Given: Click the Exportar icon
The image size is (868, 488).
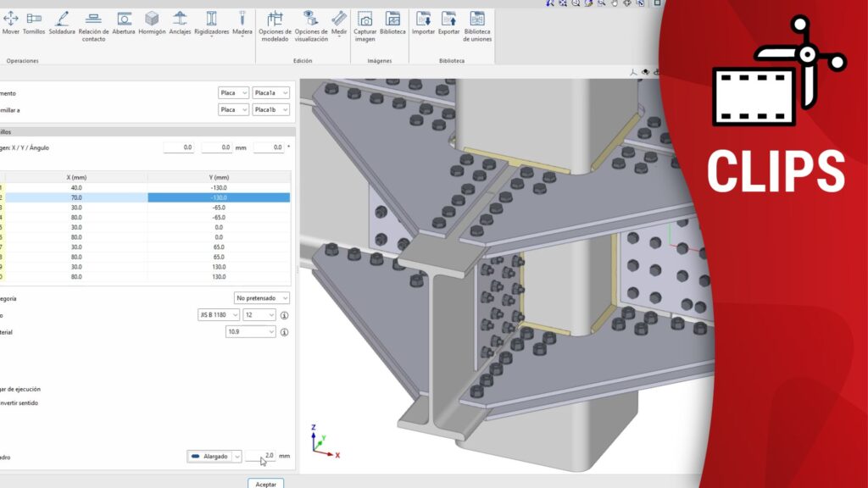Looking at the screenshot, I should [448, 23].
